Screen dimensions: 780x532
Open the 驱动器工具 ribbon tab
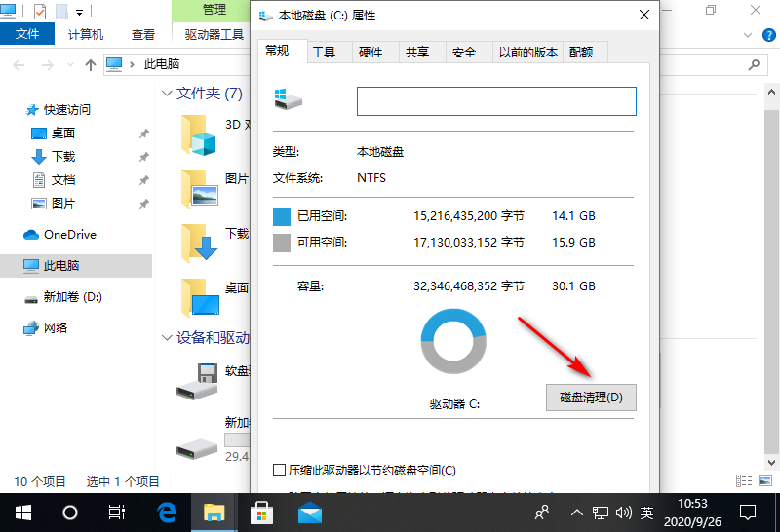(x=214, y=34)
